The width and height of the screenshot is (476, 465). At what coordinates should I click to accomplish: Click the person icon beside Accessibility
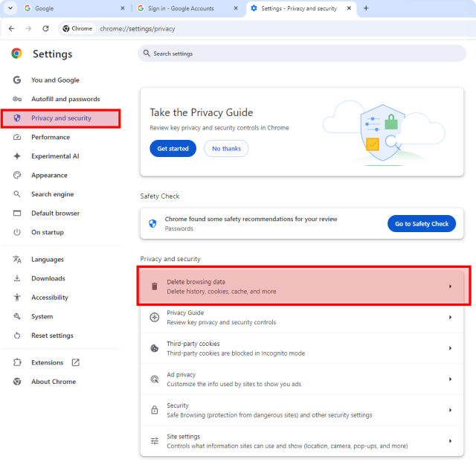[x=17, y=297]
